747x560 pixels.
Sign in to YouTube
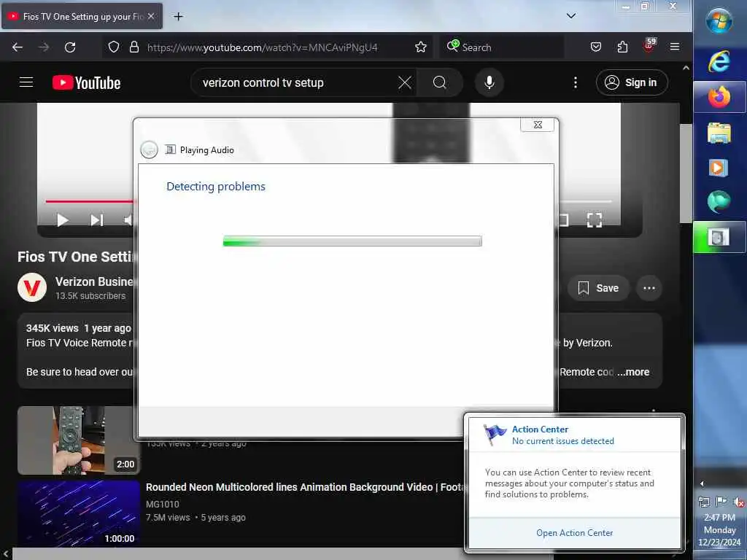point(632,83)
